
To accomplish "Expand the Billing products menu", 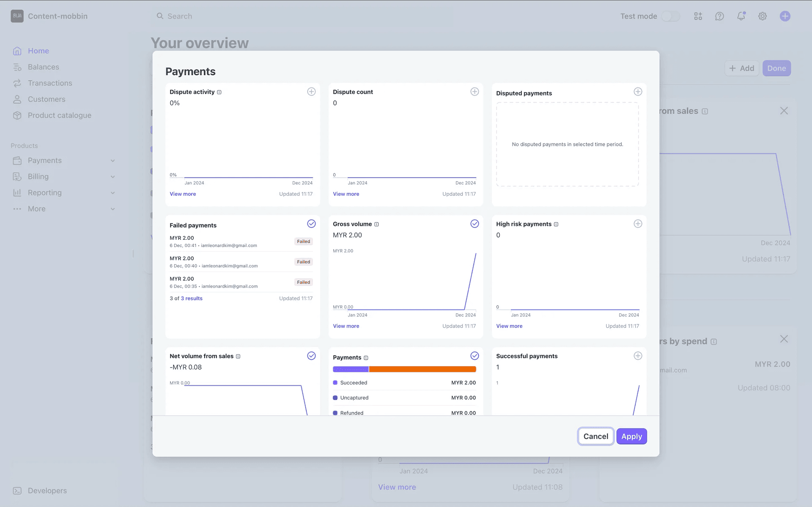I will point(112,176).
